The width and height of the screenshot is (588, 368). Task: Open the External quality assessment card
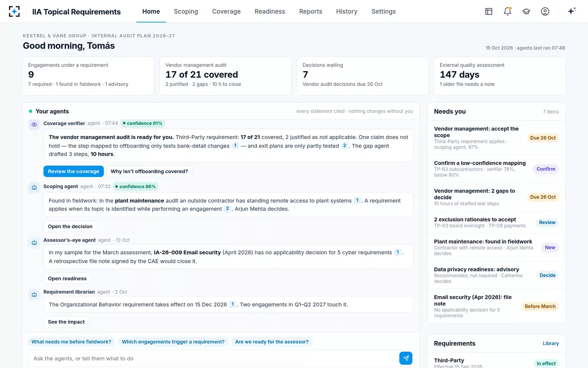[500, 76]
